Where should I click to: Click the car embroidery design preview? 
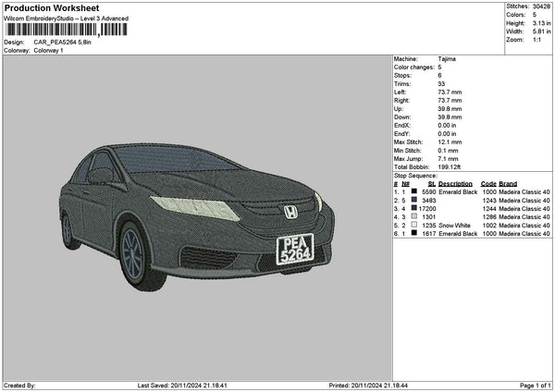pos(194,213)
